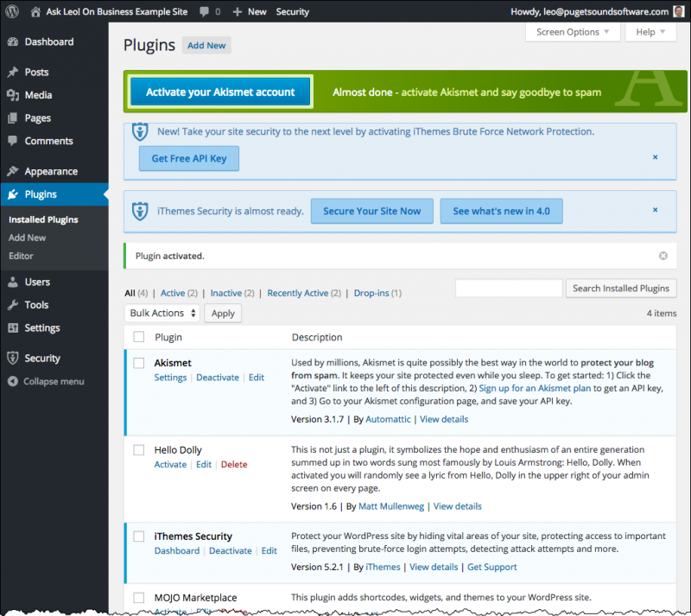Click the Apply bulk action button
Viewport: 691px width, 616px height.
tap(223, 313)
